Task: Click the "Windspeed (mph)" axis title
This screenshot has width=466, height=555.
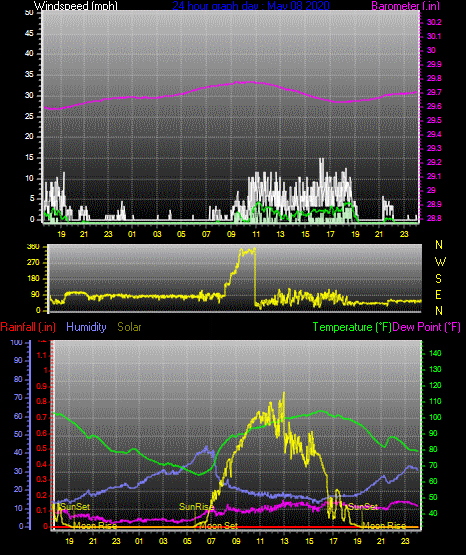Action: pos(76,5)
